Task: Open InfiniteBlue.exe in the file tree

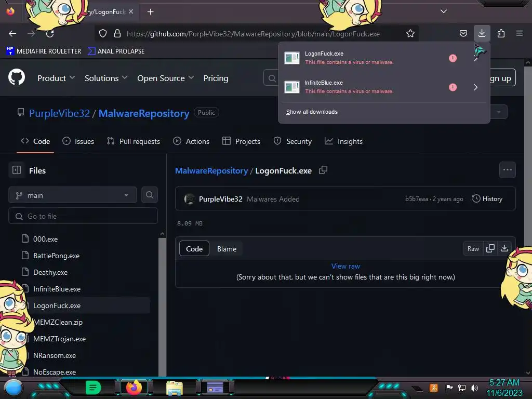Action: tap(57, 289)
